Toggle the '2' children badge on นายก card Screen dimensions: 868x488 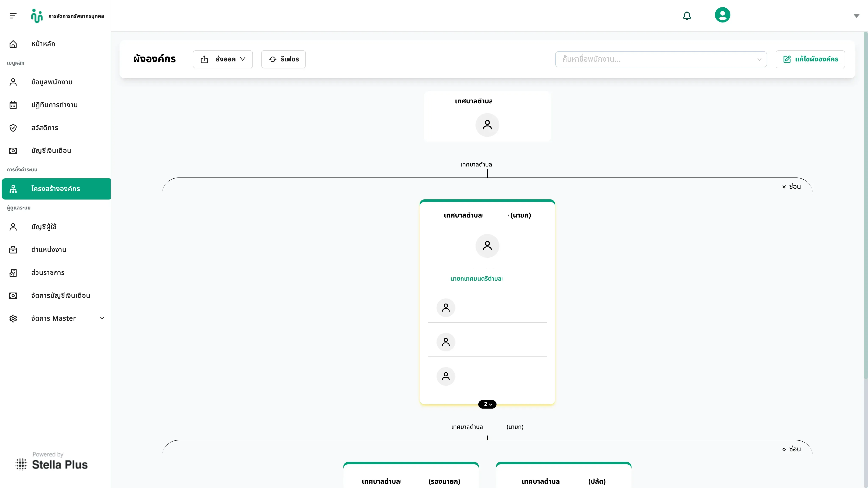pyautogui.click(x=487, y=404)
